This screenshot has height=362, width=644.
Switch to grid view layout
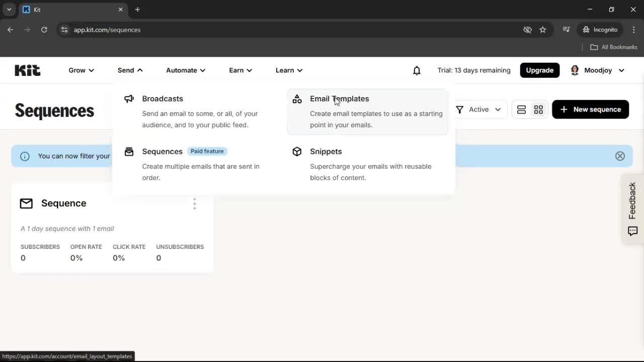click(x=538, y=109)
